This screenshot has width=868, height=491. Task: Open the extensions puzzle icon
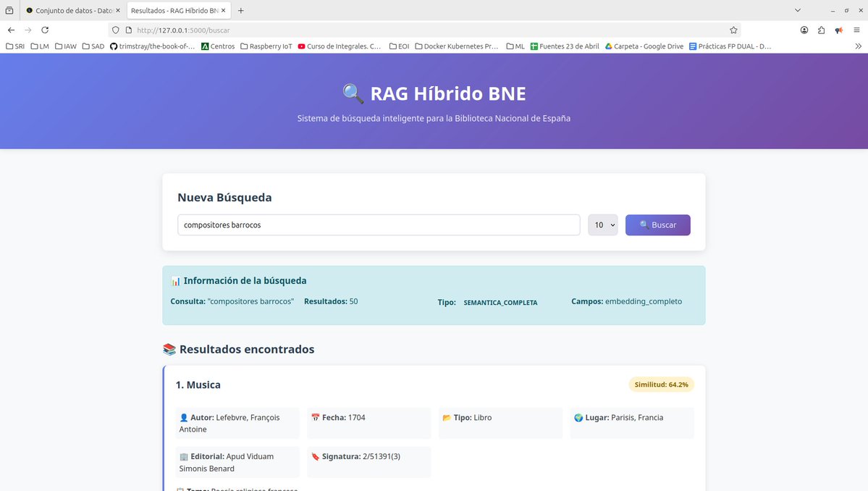click(822, 30)
